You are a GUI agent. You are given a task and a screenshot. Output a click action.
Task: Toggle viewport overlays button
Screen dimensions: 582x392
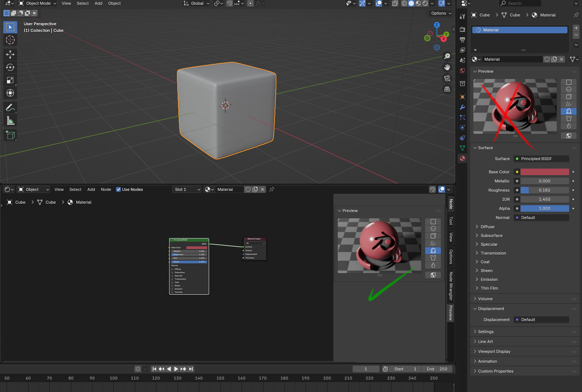tap(379, 3)
